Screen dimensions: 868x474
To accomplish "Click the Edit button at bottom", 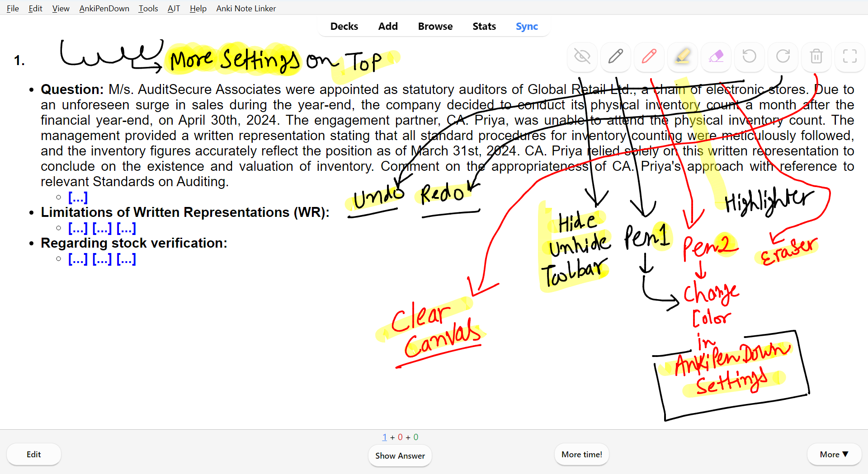I will pos(33,454).
